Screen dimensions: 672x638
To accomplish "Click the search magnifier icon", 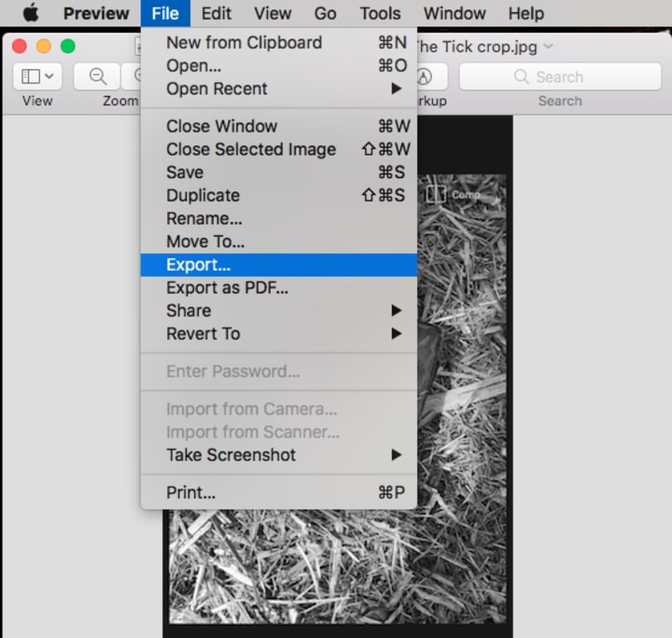I will coord(521,76).
